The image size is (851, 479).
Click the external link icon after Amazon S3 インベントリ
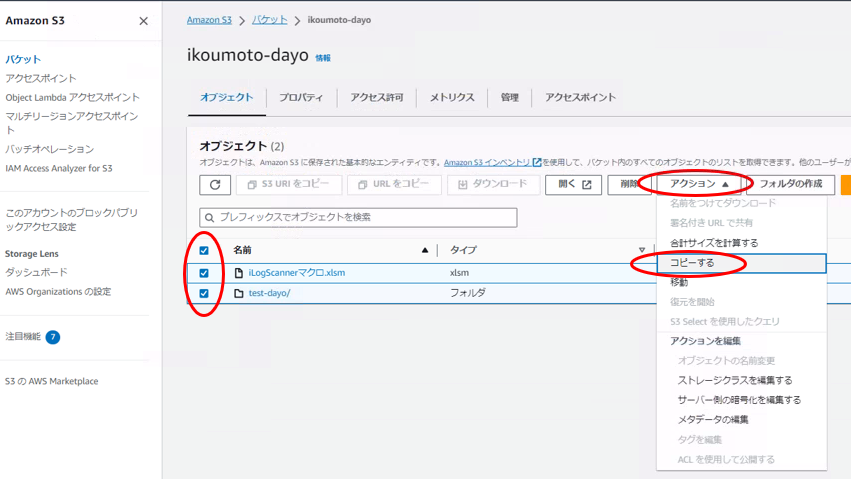[x=537, y=162]
